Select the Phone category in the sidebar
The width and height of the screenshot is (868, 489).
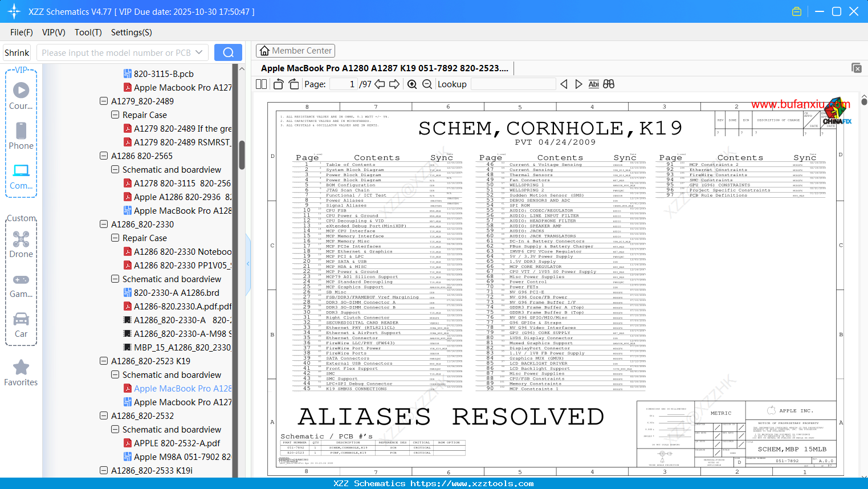[x=21, y=136]
